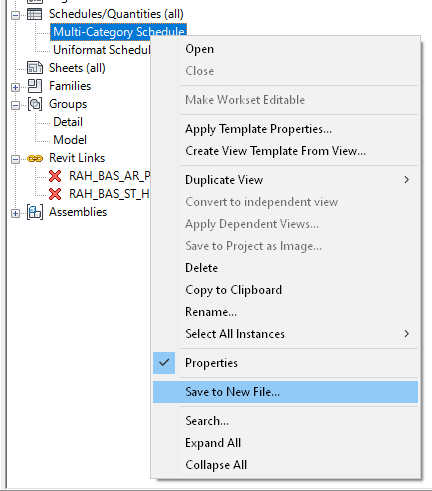The image size is (432, 491).
Task: Click the Sheets (all) icon
Action: [35, 68]
